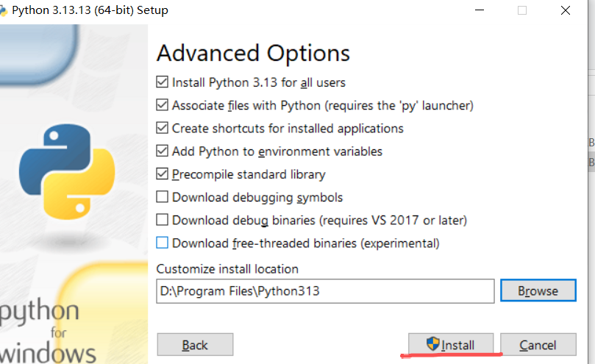Viewport: 595px width, 364px height.
Task: Uncheck Install Python 3.13 for all users
Action: tap(162, 82)
